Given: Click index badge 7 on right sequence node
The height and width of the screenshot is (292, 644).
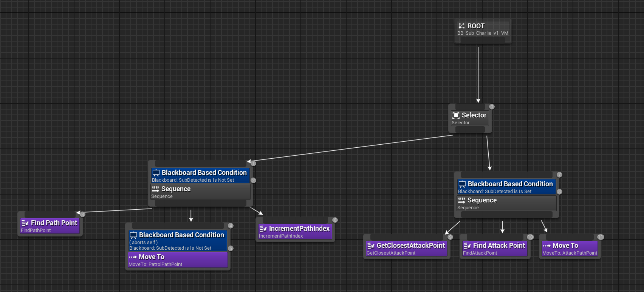Looking at the screenshot, I should 559,175.
